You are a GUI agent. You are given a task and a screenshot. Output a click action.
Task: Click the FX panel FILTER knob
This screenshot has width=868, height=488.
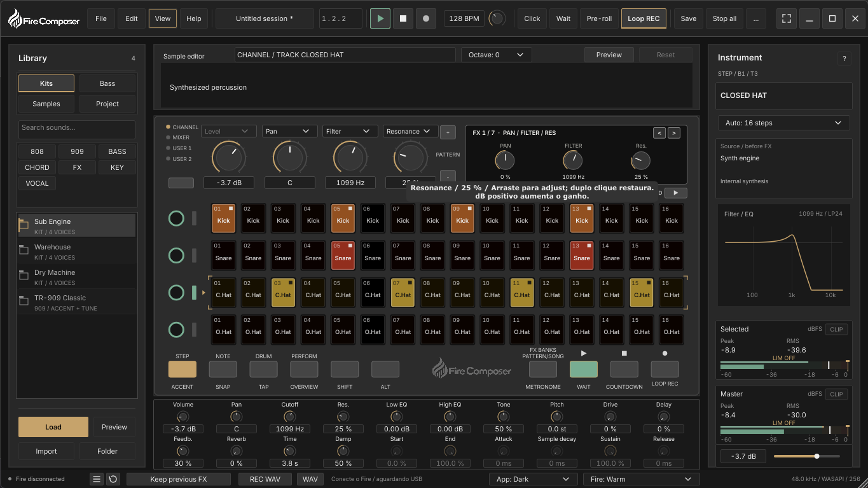573,161
